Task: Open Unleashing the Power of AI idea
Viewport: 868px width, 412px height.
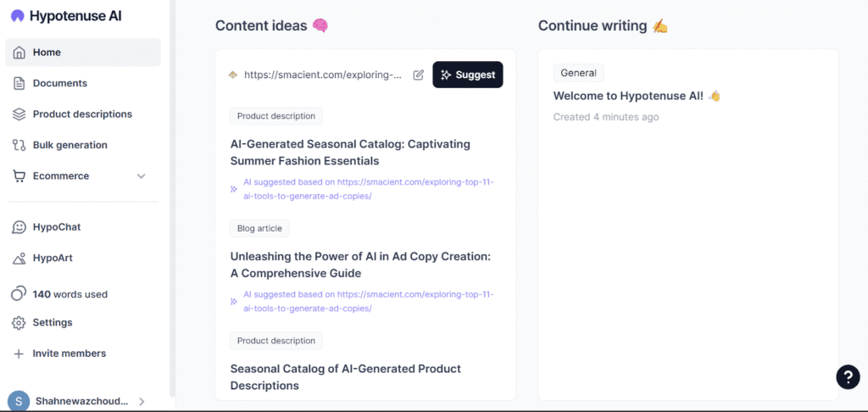Action: (360, 264)
